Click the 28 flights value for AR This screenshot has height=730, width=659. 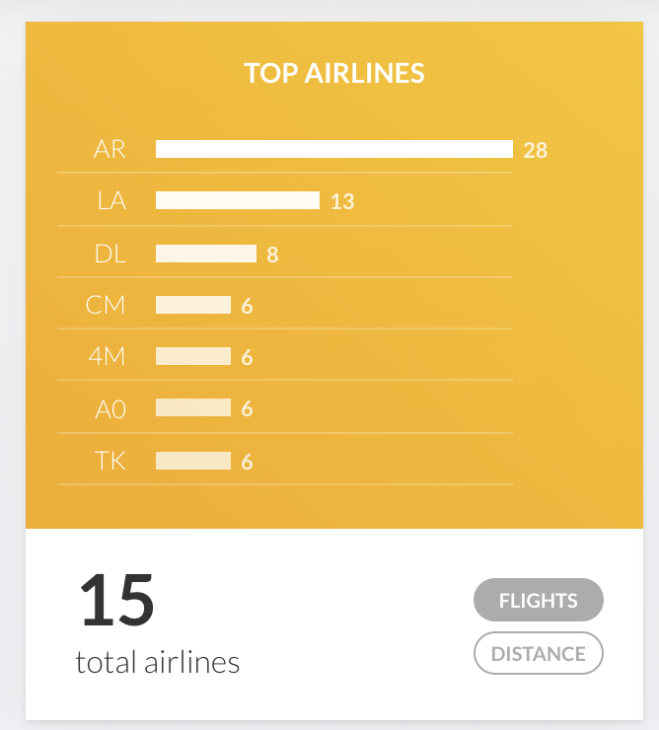pos(535,150)
